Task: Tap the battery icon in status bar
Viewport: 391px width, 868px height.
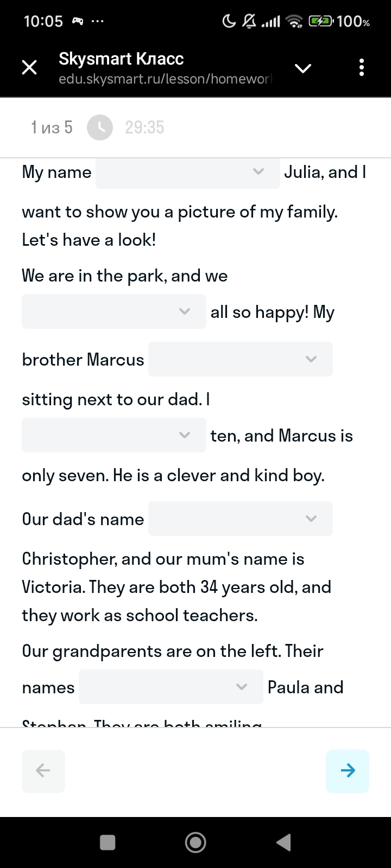Action: coord(321,21)
